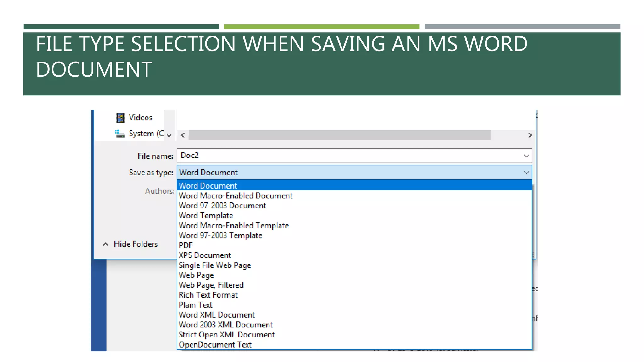Click the Hide Folders chevron icon
644x362 pixels.
coord(106,244)
